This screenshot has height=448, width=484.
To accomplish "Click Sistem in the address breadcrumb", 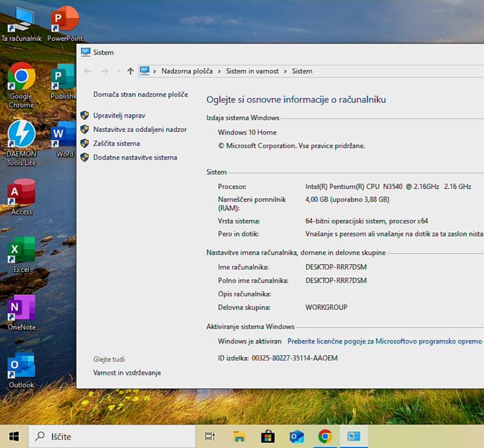I will [302, 71].
